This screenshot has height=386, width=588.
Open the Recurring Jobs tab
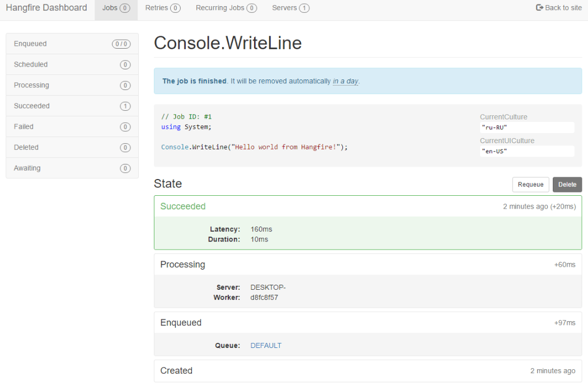[220, 8]
